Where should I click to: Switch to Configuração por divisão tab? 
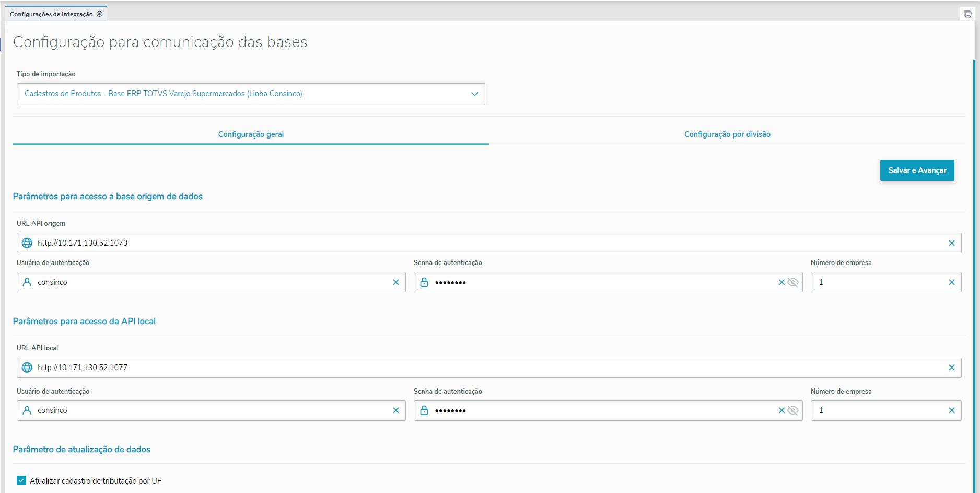pos(727,134)
